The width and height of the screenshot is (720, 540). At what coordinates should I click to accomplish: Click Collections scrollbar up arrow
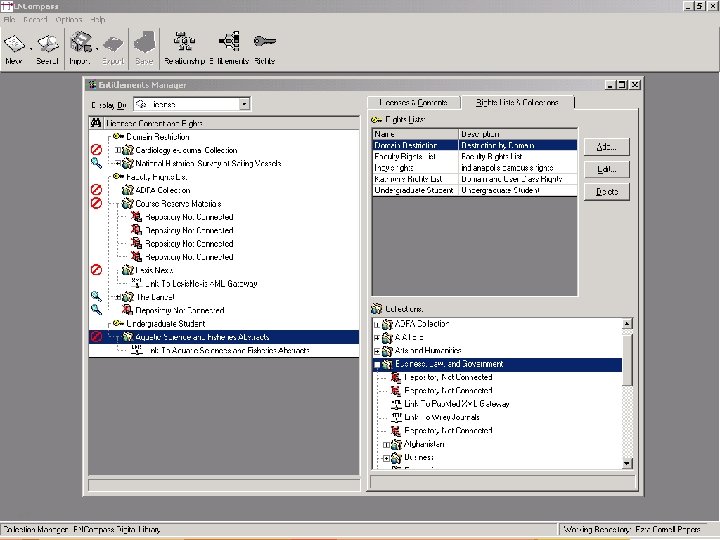coord(627,323)
